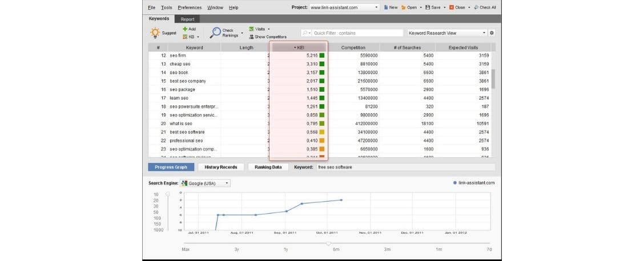Image resolution: width=644 pixels, height=261 pixels.
Task: Click the Visits toolbar icon
Action: 251,29
